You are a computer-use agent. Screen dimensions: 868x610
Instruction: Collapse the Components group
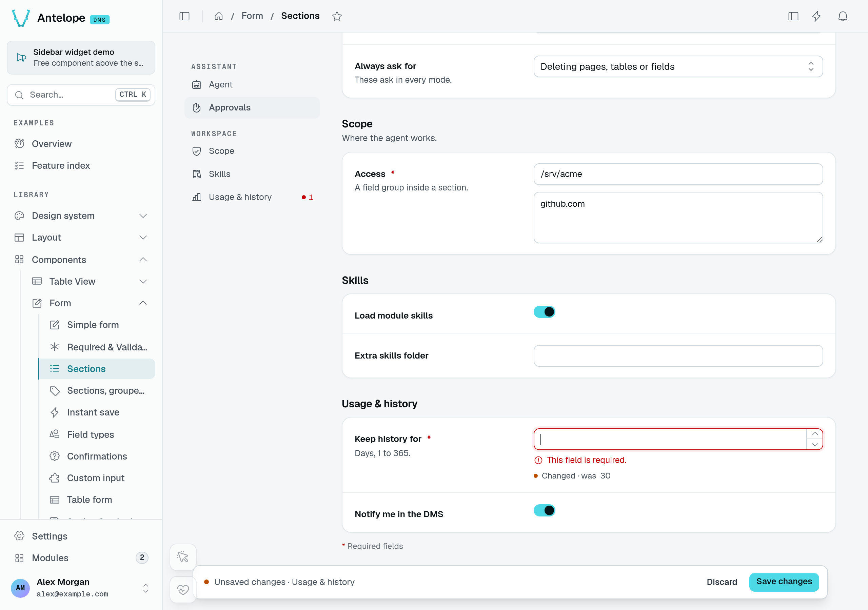(81, 259)
